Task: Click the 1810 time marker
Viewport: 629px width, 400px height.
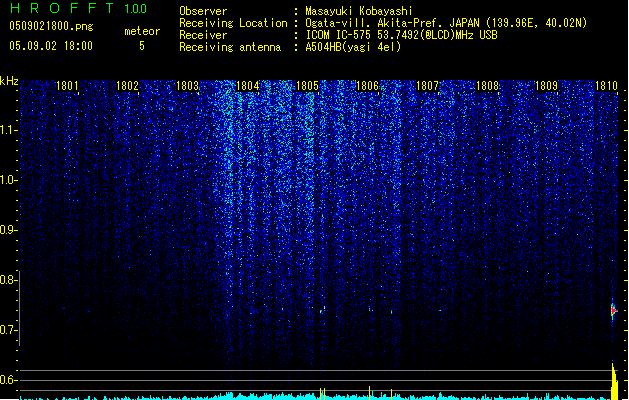Action: [607, 86]
